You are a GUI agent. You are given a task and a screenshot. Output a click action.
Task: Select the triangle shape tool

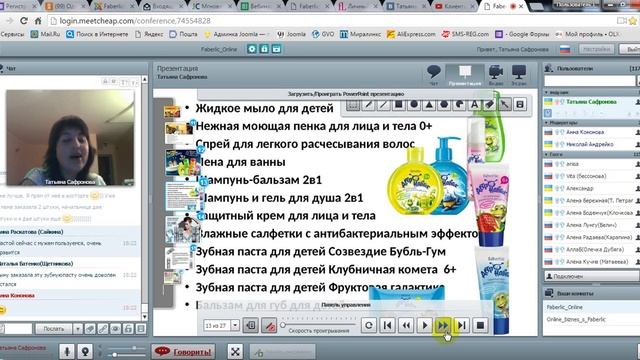point(429,104)
